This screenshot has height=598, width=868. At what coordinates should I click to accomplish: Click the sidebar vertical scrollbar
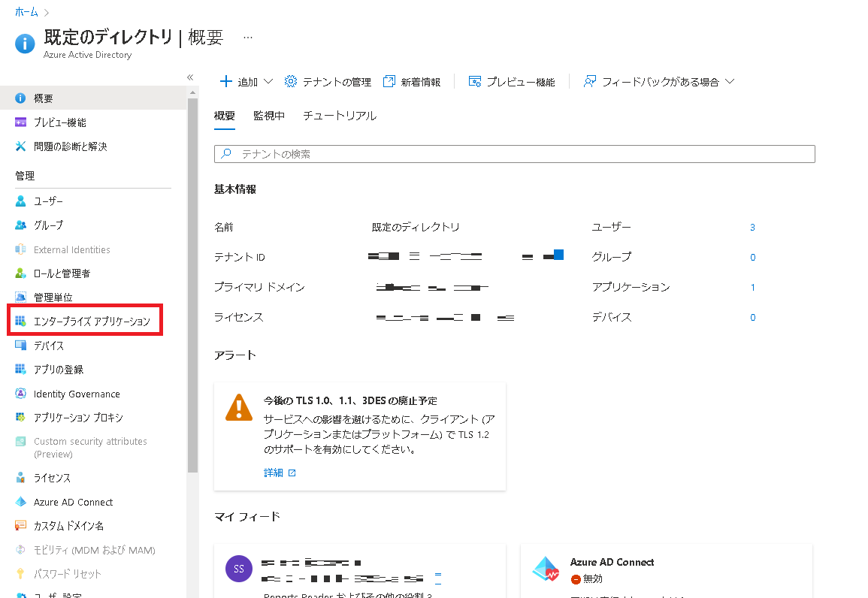pyautogui.click(x=192, y=301)
